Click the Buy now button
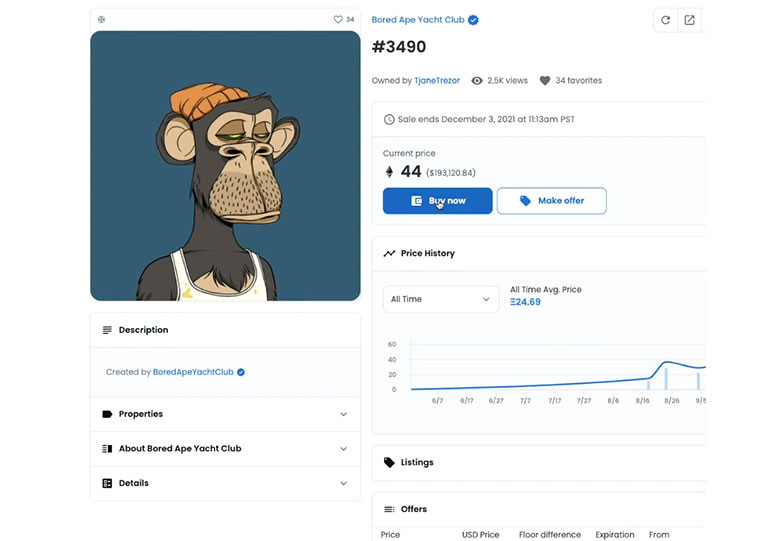Image resolution: width=763 pixels, height=541 pixels. pos(437,201)
